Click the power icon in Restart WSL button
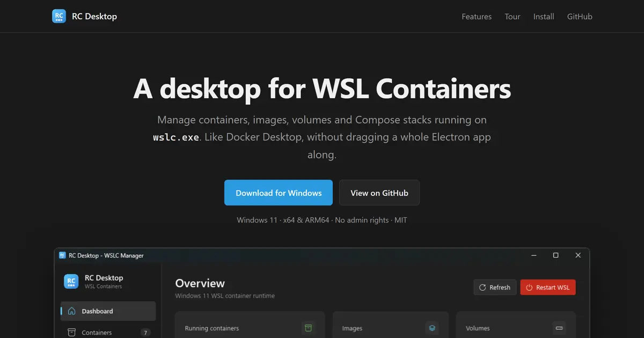Viewport: 644px width, 338px height. coord(529,288)
